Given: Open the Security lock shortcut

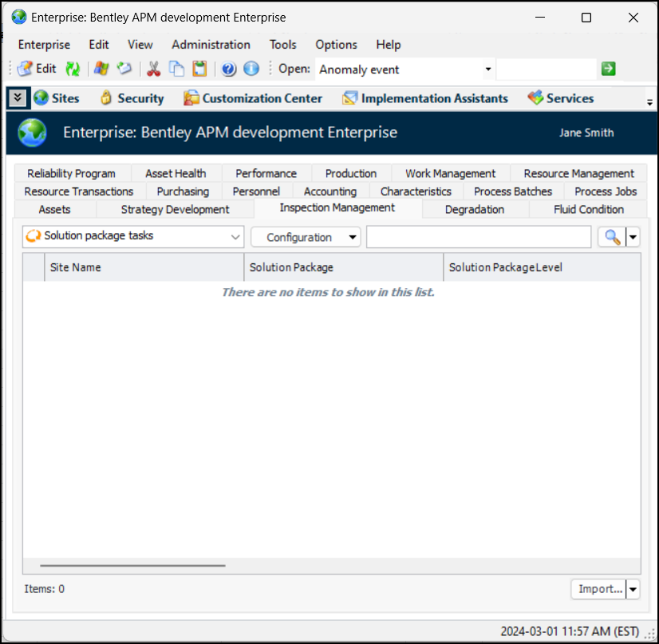Looking at the screenshot, I should coord(132,98).
